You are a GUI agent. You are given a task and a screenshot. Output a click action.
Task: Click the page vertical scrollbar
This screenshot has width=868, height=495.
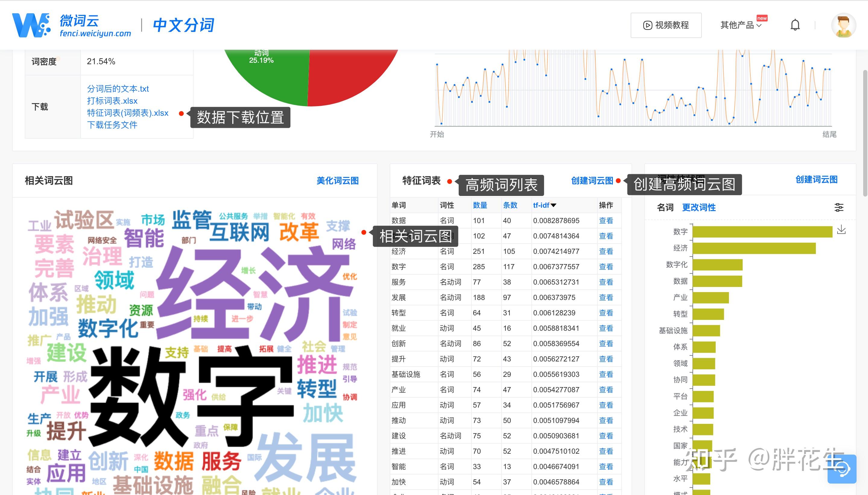(x=865, y=133)
